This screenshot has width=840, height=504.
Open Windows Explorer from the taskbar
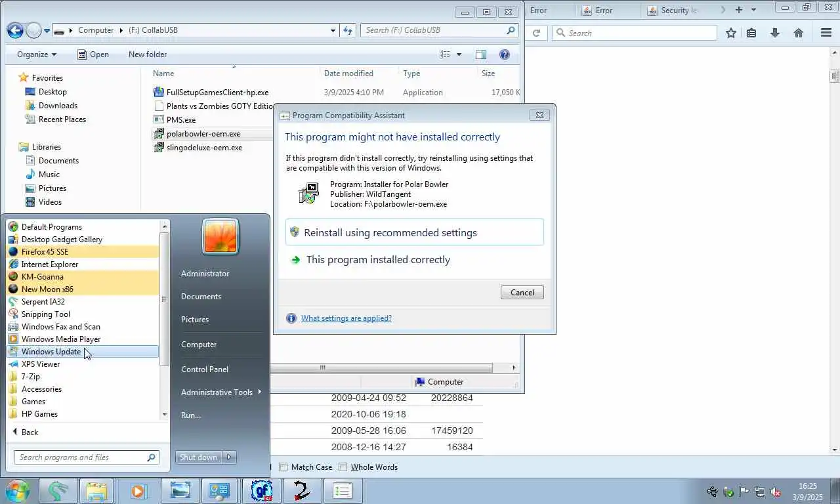(x=96, y=491)
